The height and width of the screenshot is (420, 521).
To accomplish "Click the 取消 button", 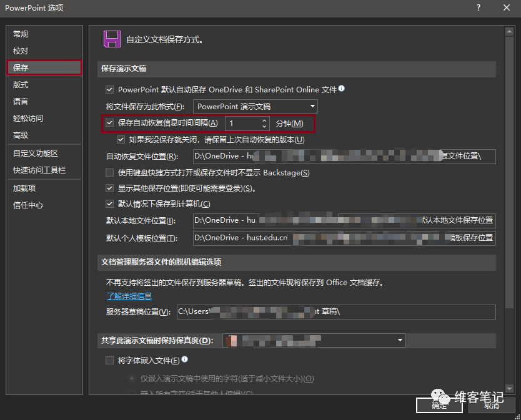I will coord(492,406).
